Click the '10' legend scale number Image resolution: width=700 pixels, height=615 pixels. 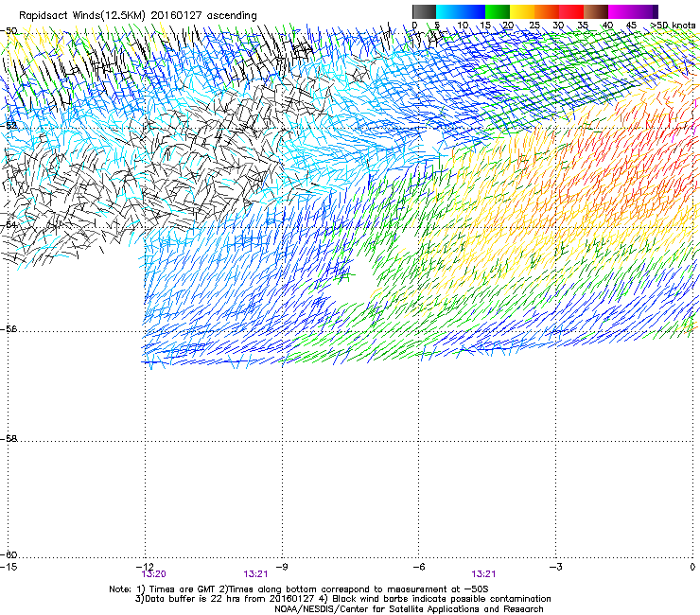pyautogui.click(x=463, y=26)
